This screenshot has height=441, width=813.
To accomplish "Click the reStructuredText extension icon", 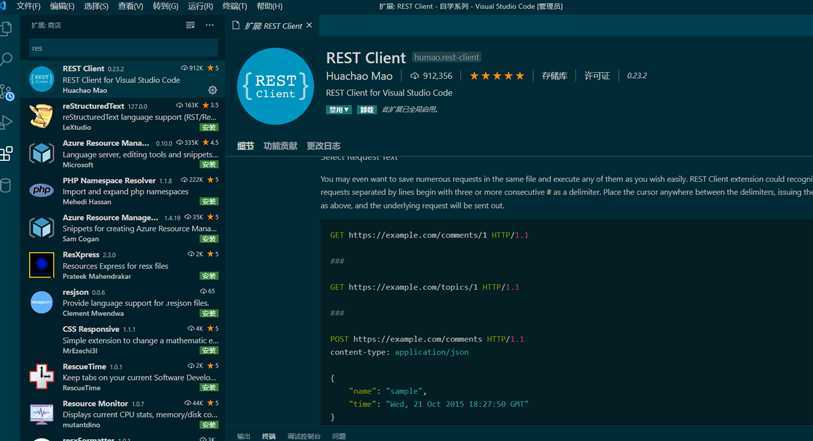I will (x=41, y=116).
